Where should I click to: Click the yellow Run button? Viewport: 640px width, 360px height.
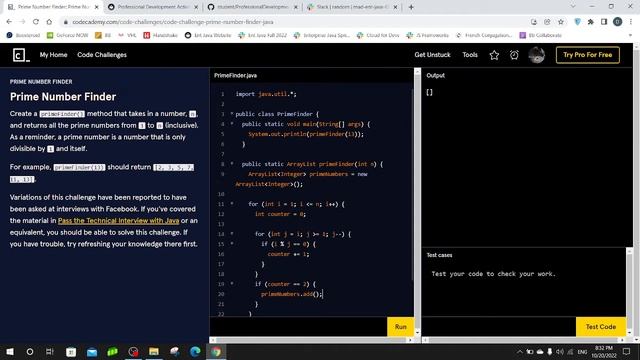point(400,327)
